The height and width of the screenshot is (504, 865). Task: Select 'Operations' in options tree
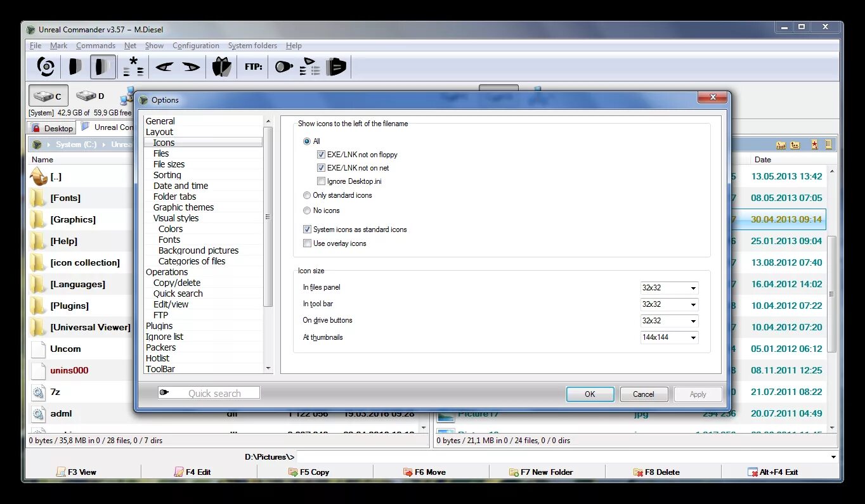click(167, 272)
